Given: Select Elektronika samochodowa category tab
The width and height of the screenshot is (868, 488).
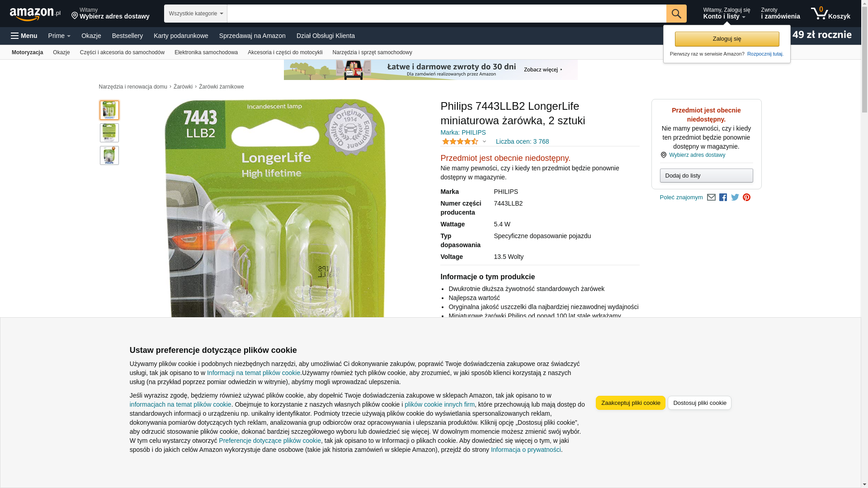Looking at the screenshot, I should (x=206, y=52).
